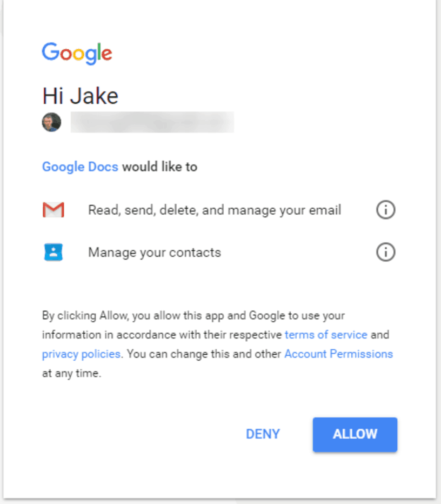This screenshot has width=441, height=504.
Task: Show info about contacts permission
Action: coord(385,252)
